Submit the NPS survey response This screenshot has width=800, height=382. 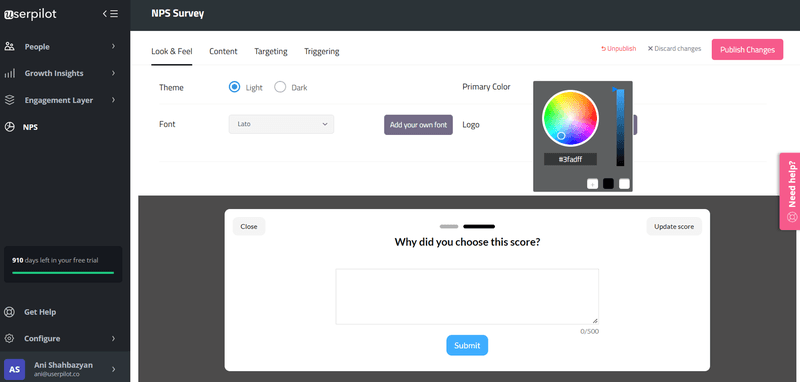tap(467, 345)
